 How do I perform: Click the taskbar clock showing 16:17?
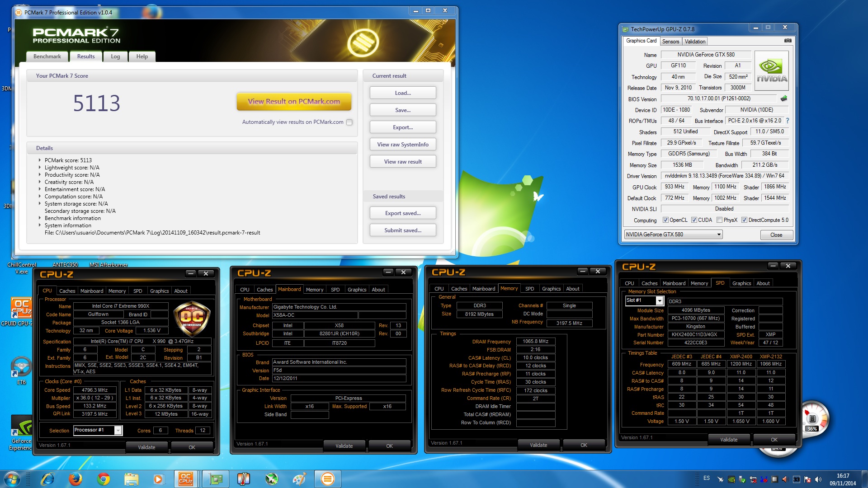pos(843,479)
